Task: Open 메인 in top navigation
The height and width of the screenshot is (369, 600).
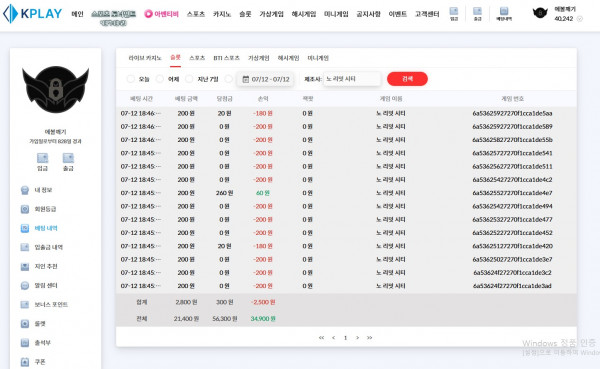Action: [x=77, y=14]
